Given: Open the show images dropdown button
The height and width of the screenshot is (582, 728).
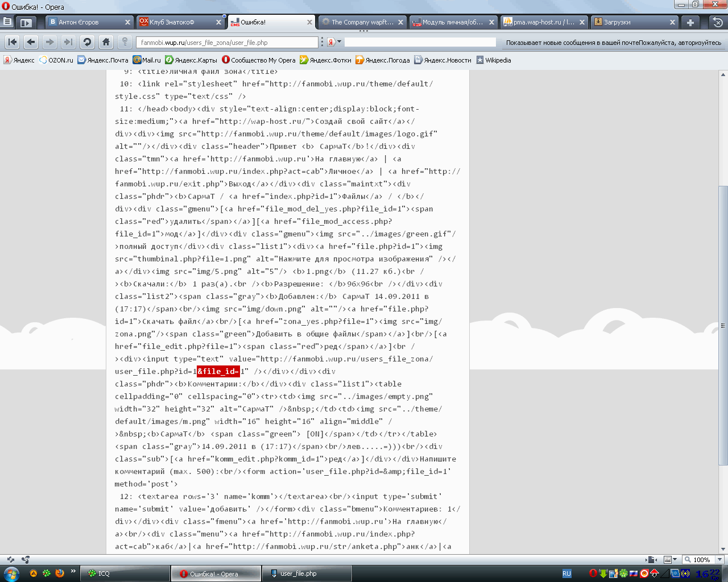Looking at the screenshot, I should [x=671, y=560].
